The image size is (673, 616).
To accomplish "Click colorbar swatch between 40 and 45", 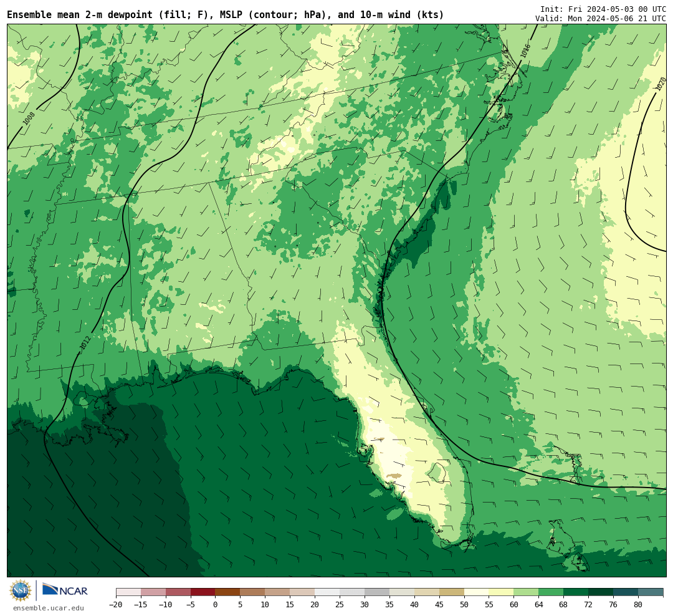I will (x=427, y=592).
